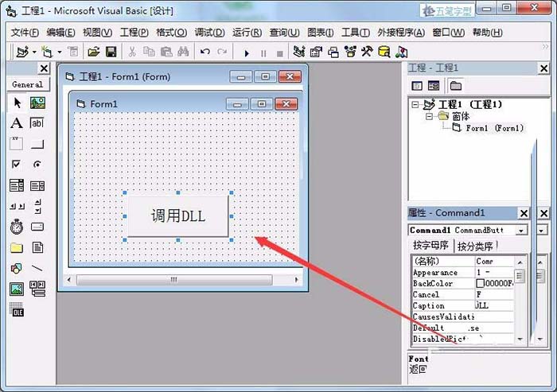Click the Cut scissors icon
This screenshot has height=392, width=557.
click(x=132, y=52)
